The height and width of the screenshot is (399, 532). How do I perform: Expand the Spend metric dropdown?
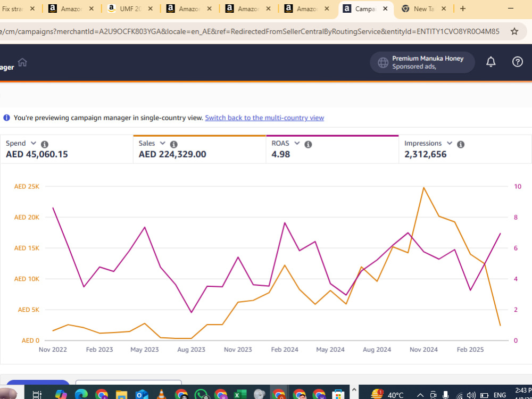click(x=33, y=143)
